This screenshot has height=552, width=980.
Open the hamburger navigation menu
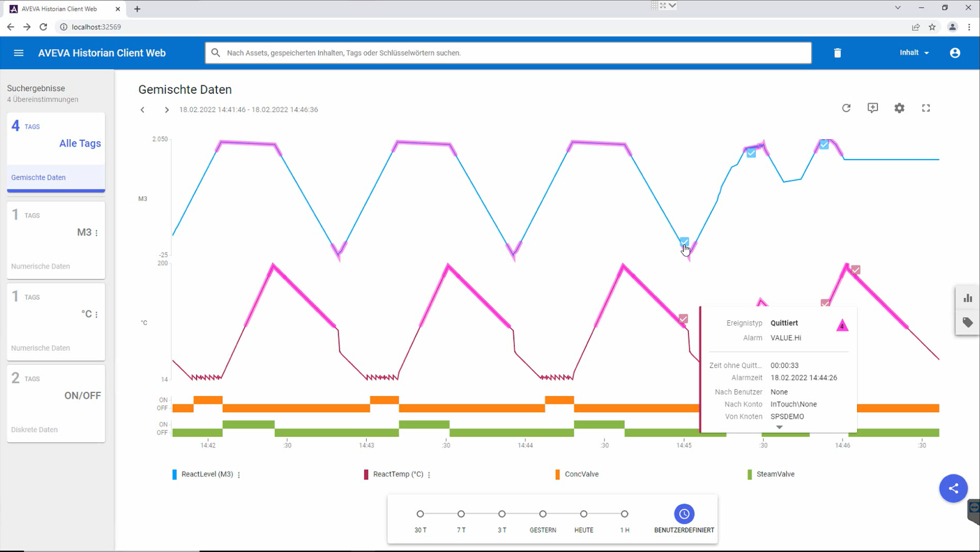pos(19,53)
